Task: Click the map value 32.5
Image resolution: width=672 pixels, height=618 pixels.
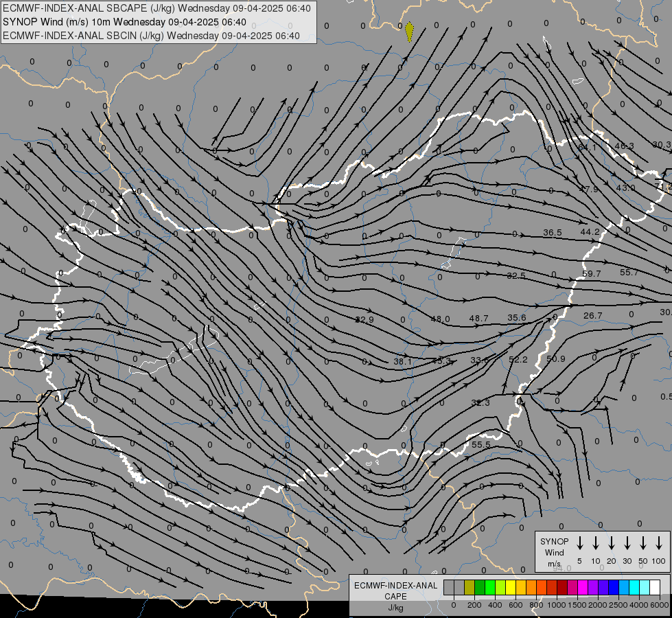Action: pyautogui.click(x=516, y=275)
